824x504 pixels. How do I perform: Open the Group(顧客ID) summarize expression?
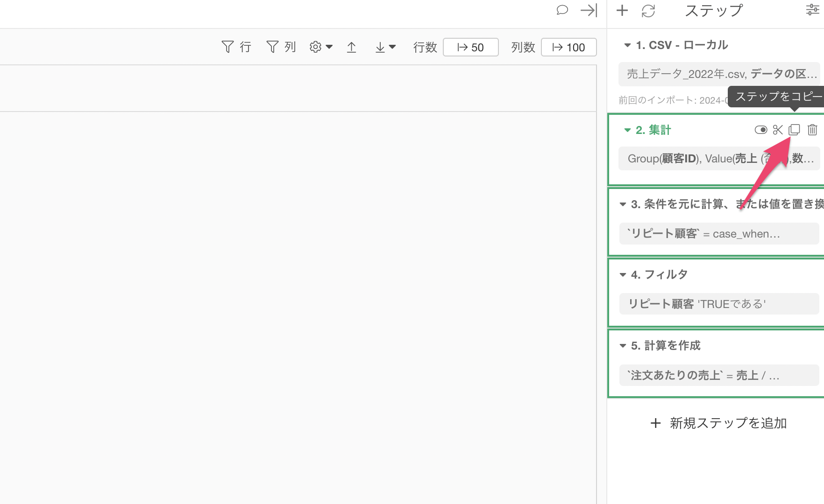pyautogui.click(x=719, y=159)
